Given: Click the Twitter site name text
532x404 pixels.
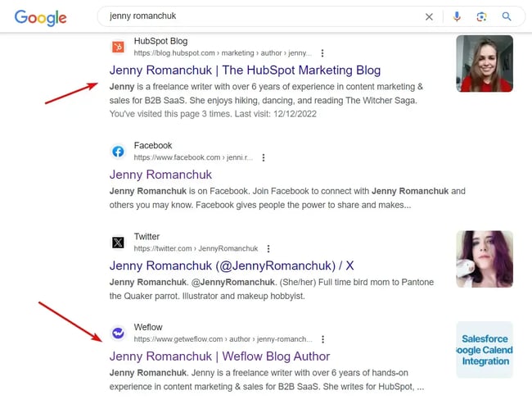Looking at the screenshot, I should point(147,237).
